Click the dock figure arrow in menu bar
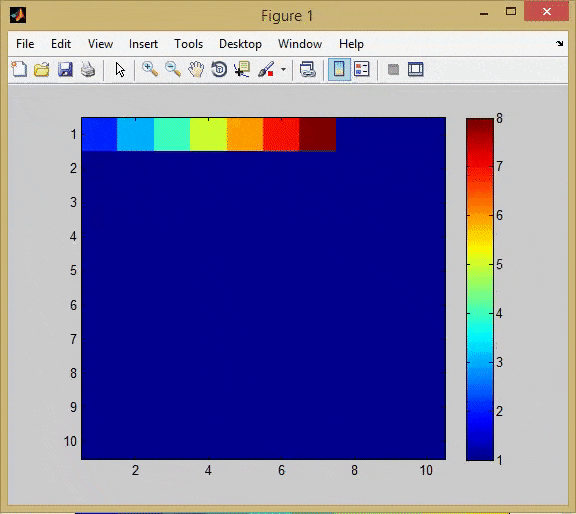The height and width of the screenshot is (514, 576). [x=559, y=44]
